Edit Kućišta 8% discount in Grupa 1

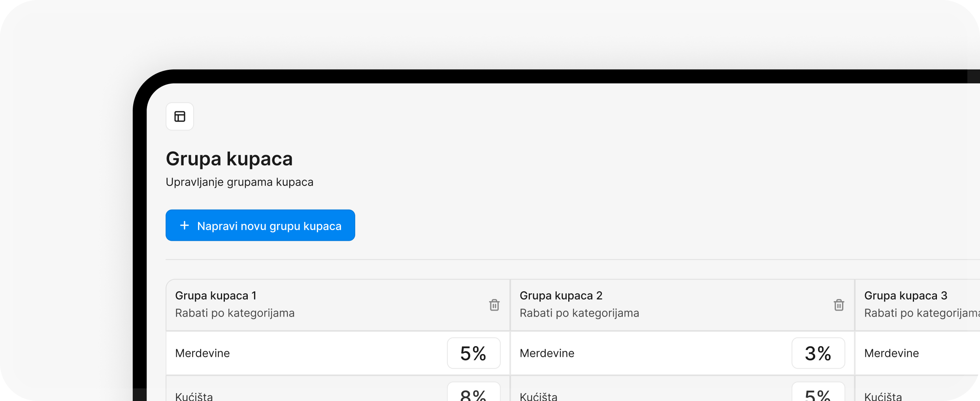pyautogui.click(x=474, y=392)
